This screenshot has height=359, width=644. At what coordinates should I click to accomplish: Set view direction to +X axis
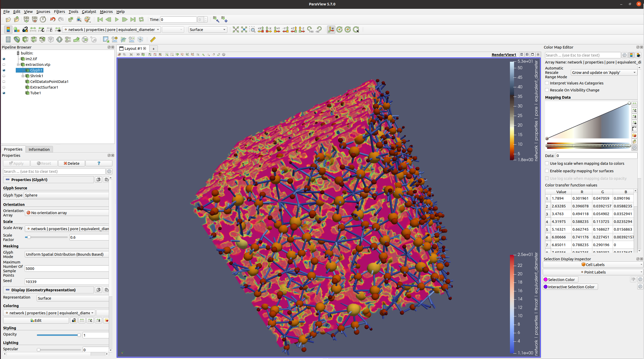click(x=260, y=29)
